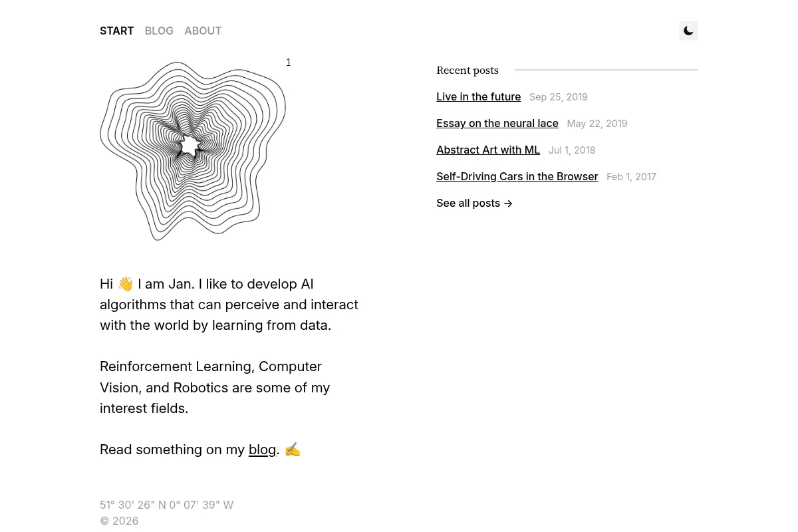Click the waving hand emoji
This screenshot has width=798, height=532.
coord(126,284)
